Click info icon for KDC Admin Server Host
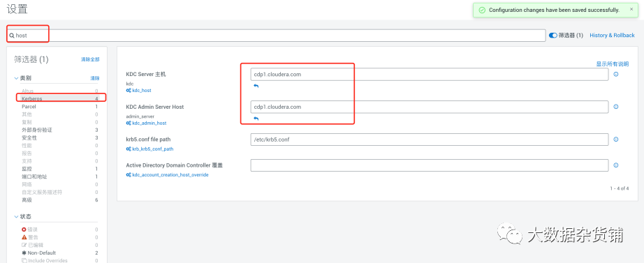Viewport: 644px width, 263px height. coord(615,107)
